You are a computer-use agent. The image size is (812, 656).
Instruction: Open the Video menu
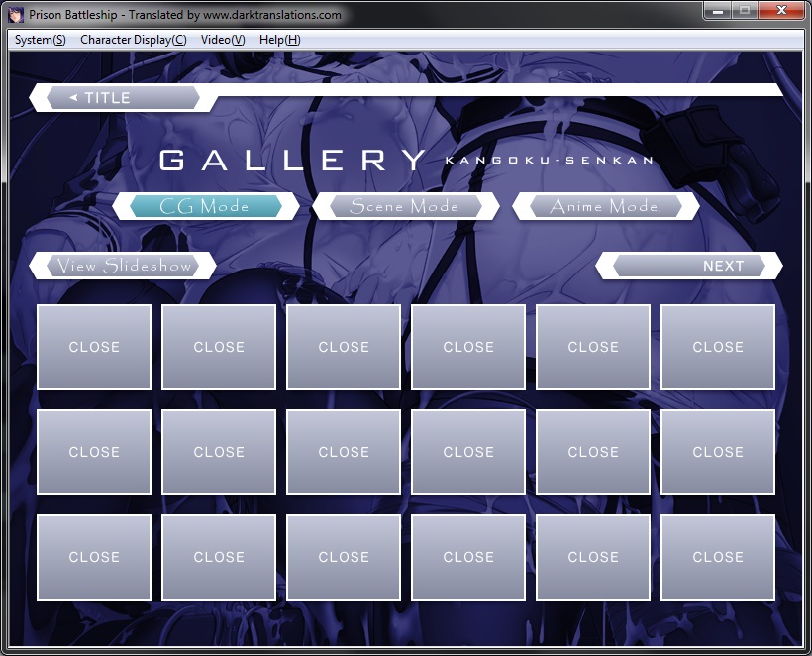[223, 40]
